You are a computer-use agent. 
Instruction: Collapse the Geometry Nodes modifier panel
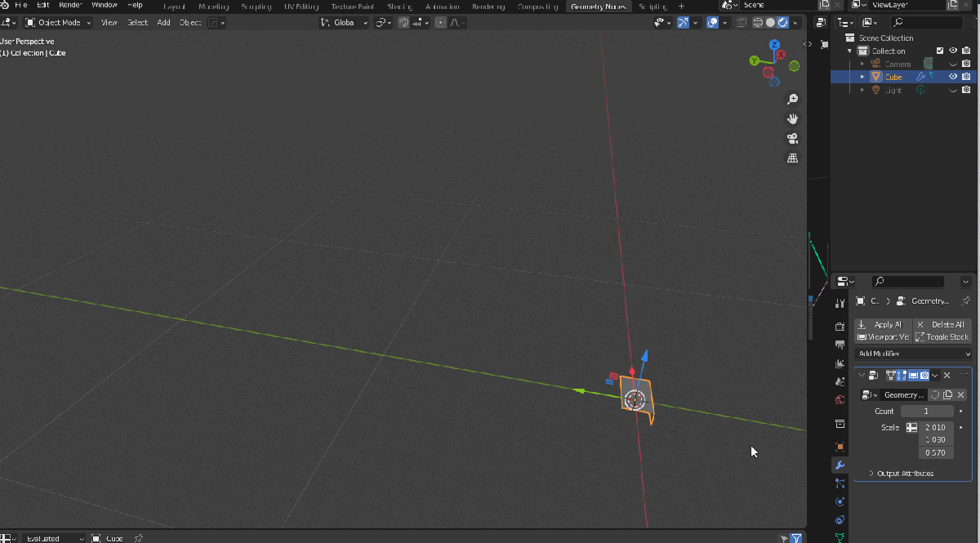click(x=862, y=375)
